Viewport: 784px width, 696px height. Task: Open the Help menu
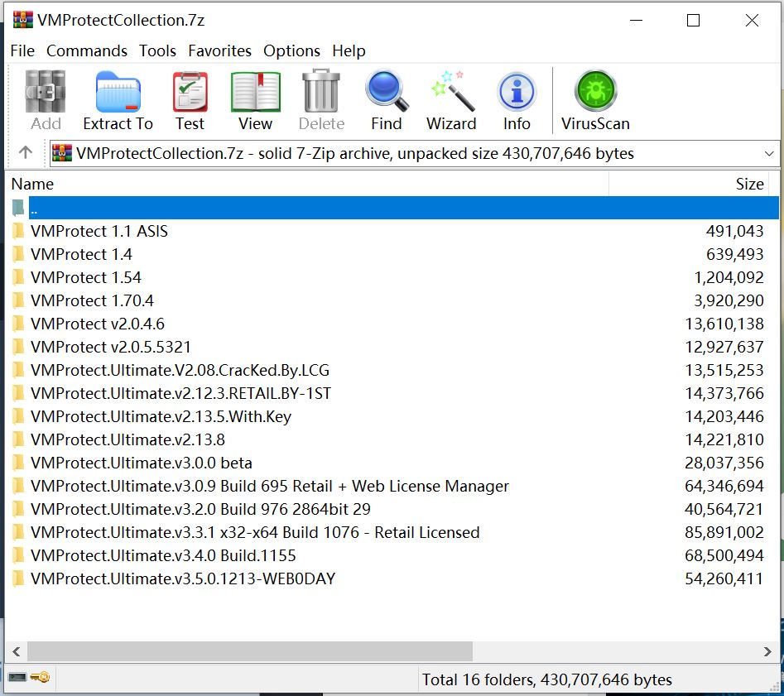pos(349,50)
